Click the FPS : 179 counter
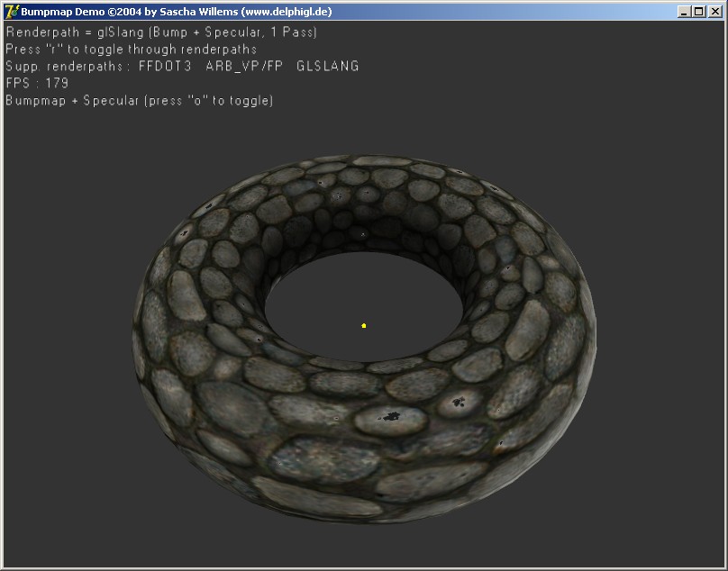Image resolution: width=728 pixels, height=571 pixels. click(37, 83)
